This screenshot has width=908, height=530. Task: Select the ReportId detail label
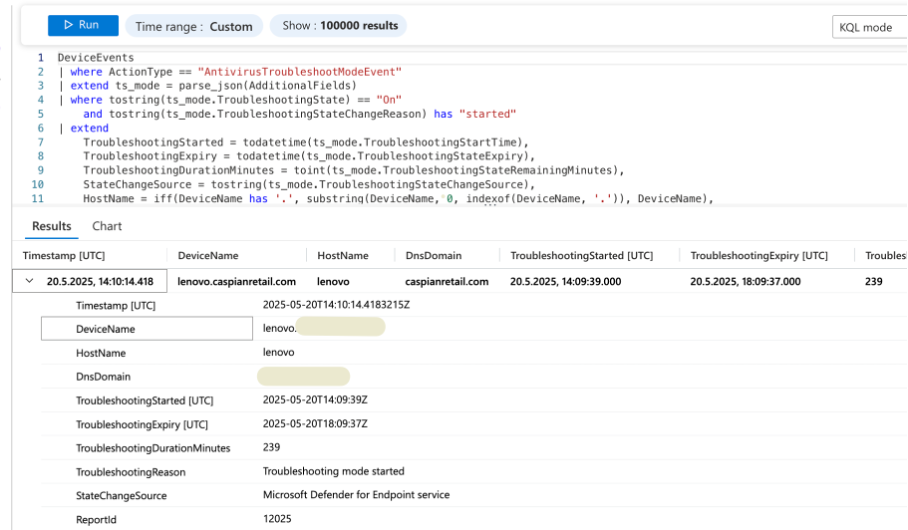(96, 520)
